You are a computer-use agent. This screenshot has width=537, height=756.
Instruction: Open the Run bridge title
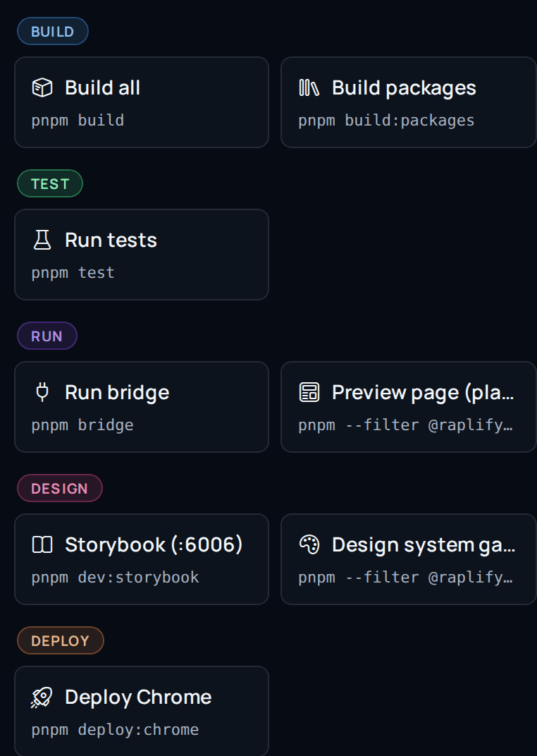click(x=117, y=393)
